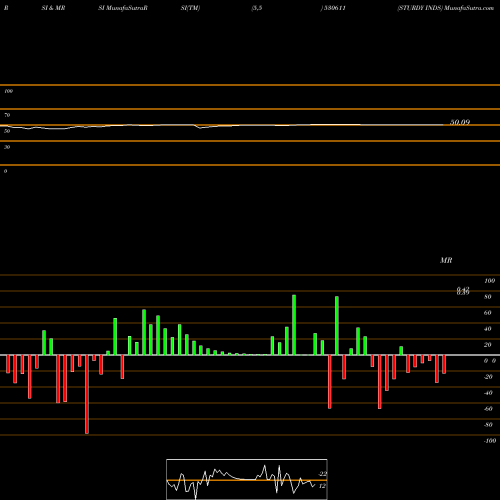Click the "SI & MR" header text
Viewport: 500px width, 500px height.
(53, 8)
